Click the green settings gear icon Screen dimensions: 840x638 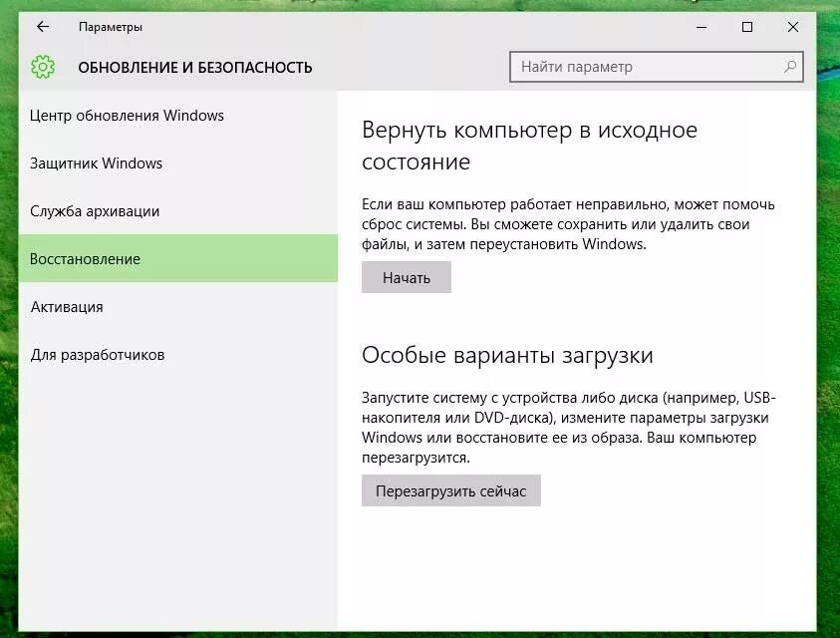43,67
